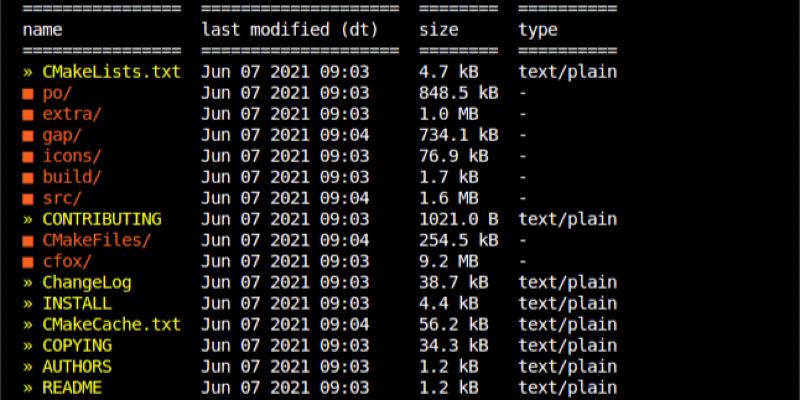Click the folder icon beside src/
The image size is (800, 400).
click(28, 198)
